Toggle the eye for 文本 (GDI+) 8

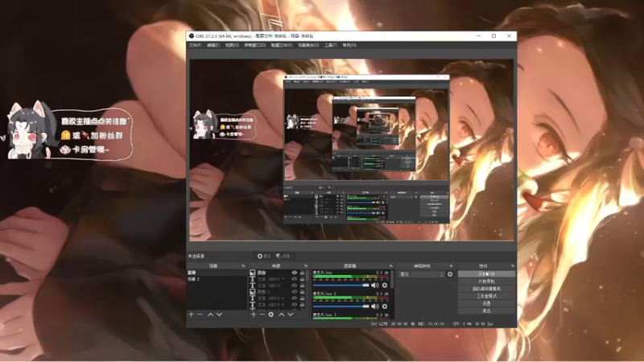(x=295, y=305)
